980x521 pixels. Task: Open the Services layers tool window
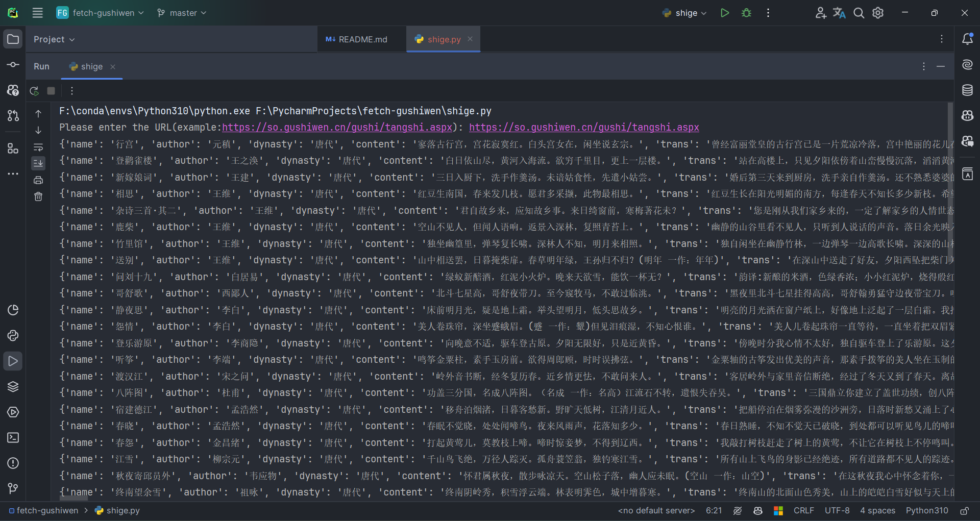tap(13, 386)
